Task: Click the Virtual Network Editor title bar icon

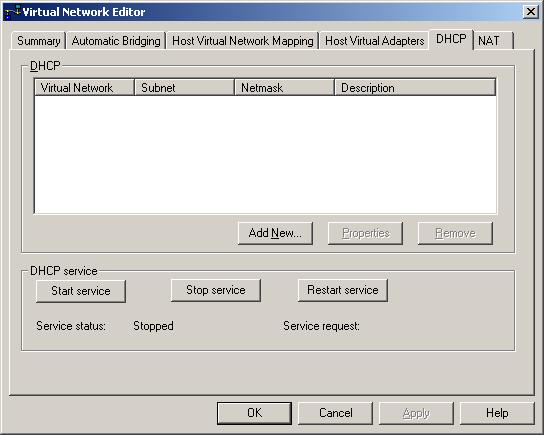Action: coord(13,12)
